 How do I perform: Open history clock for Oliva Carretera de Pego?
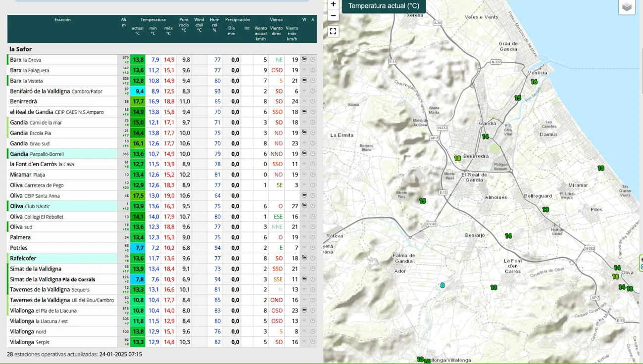pyautogui.click(x=313, y=185)
